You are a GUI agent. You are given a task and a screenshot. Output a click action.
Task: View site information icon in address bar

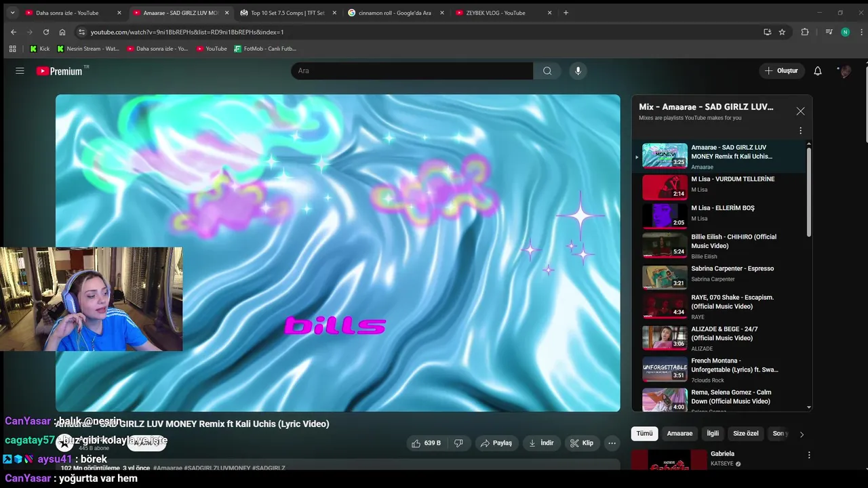click(x=82, y=32)
